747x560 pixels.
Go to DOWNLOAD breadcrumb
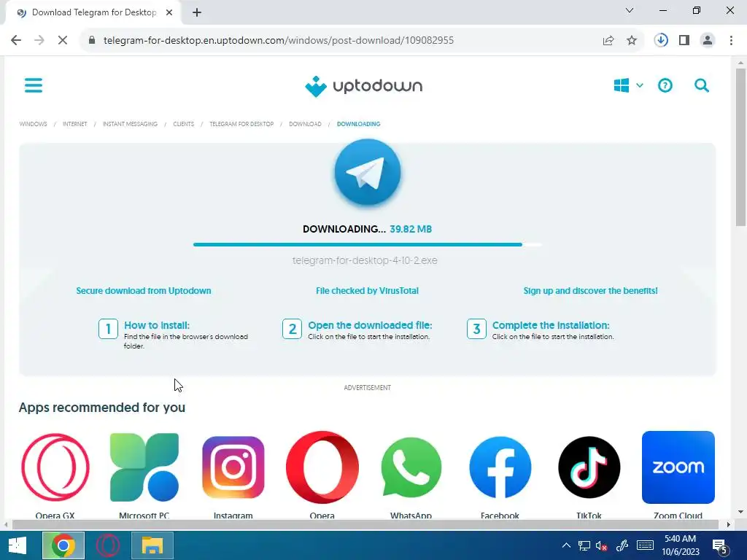click(x=305, y=124)
